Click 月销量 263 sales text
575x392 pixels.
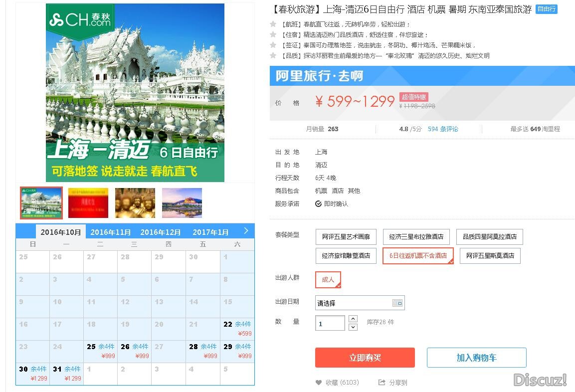tap(322, 129)
